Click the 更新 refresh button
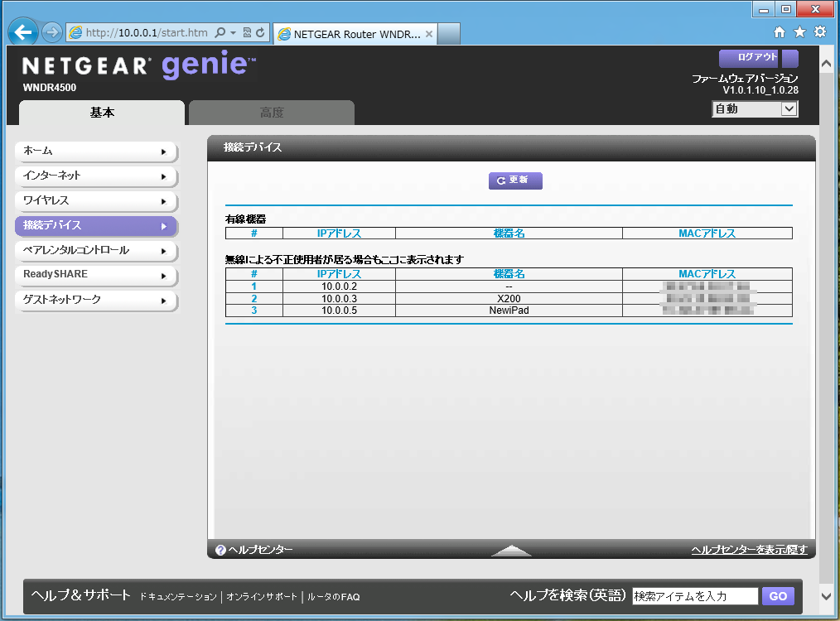The width and height of the screenshot is (840, 621). (x=515, y=181)
